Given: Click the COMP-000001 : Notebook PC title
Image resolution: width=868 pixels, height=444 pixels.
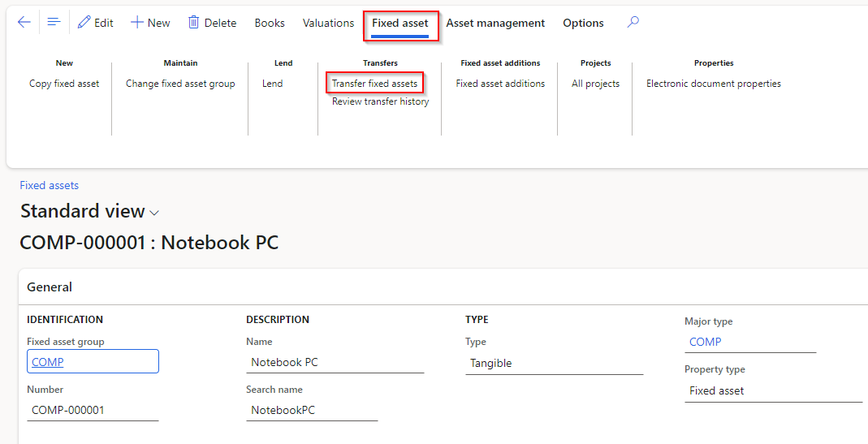Looking at the screenshot, I should (x=149, y=243).
